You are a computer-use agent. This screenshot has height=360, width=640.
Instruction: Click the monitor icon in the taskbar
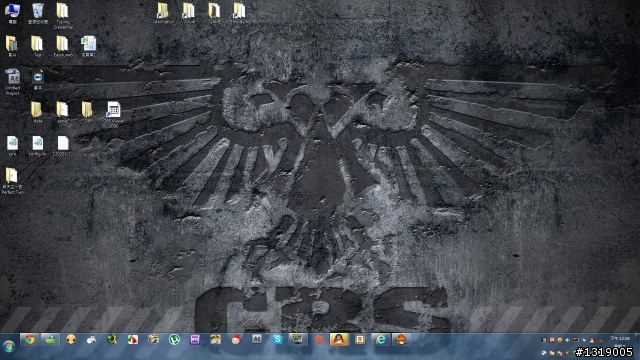298,339
